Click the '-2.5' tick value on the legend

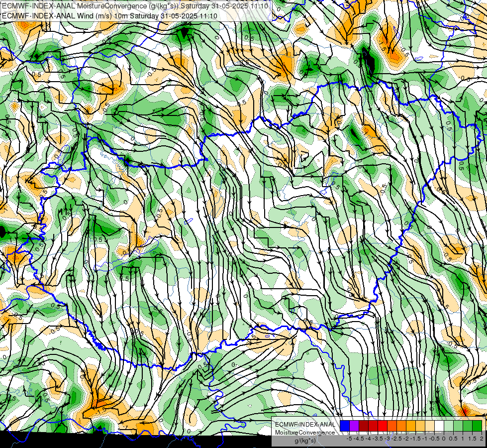(x=396, y=439)
